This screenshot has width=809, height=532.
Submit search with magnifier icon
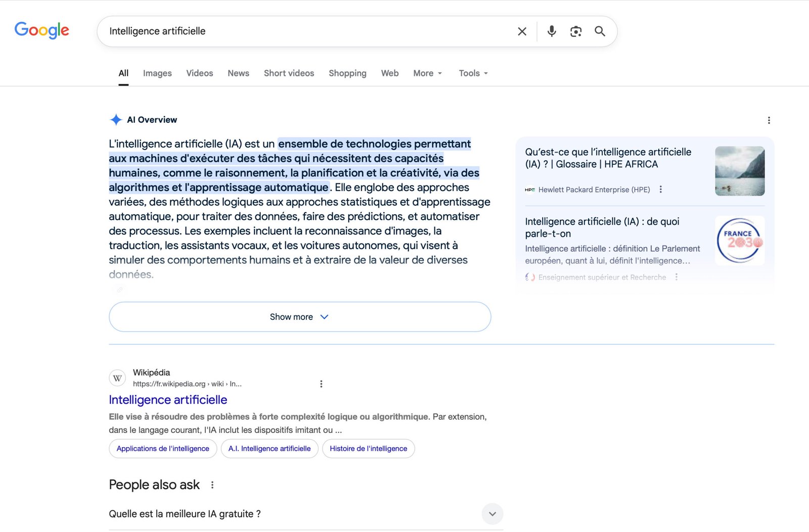tap(600, 31)
